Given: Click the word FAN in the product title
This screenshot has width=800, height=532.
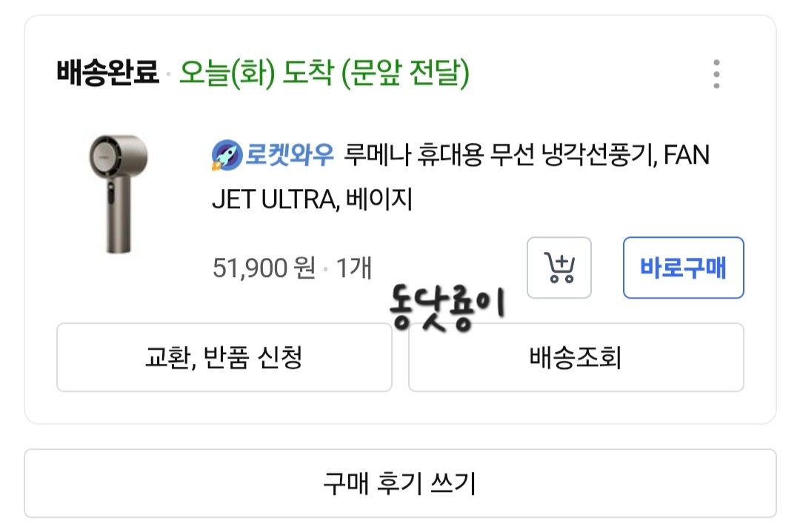Looking at the screenshot, I should coord(687,156).
